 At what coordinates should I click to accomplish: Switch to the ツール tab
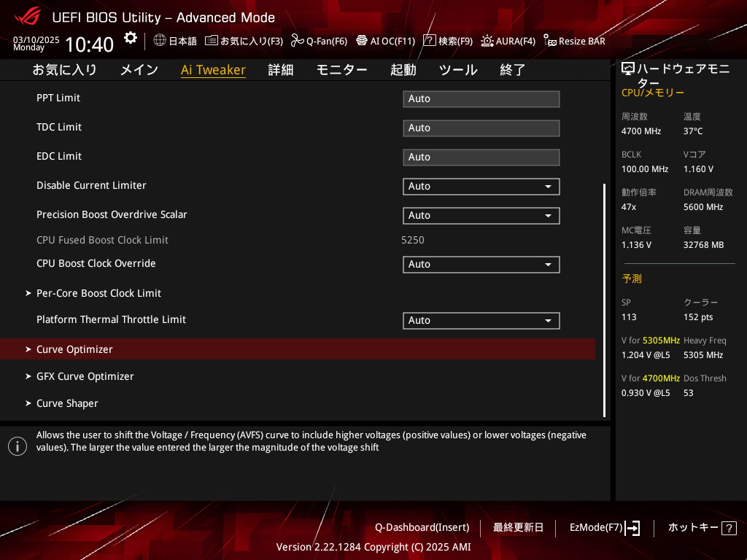tap(458, 69)
